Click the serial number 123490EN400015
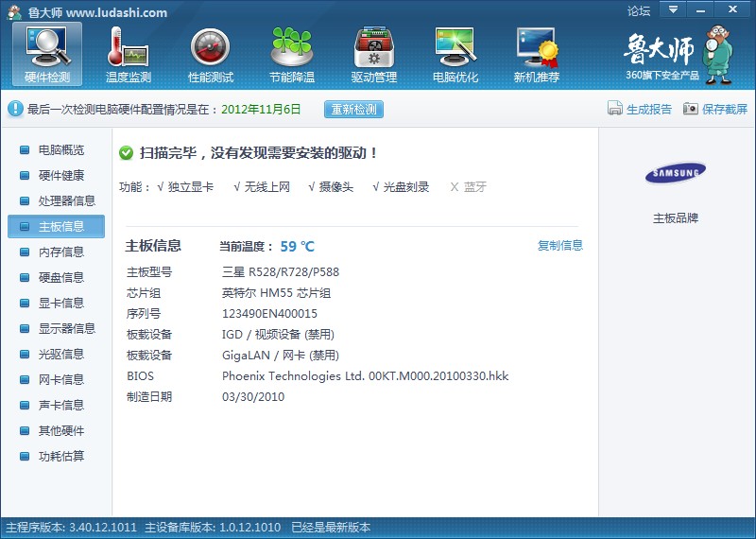Screen dimensions: 756x539 pyautogui.click(x=269, y=314)
